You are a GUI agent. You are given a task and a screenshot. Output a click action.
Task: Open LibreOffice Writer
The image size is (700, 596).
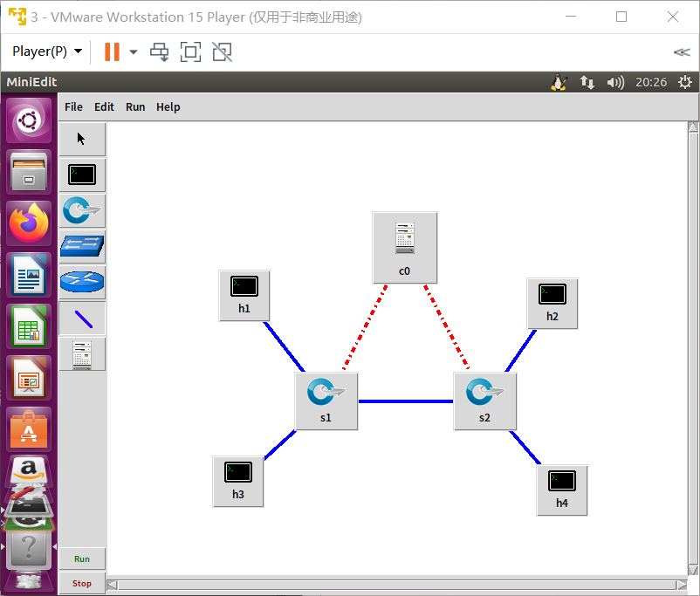tap(29, 275)
